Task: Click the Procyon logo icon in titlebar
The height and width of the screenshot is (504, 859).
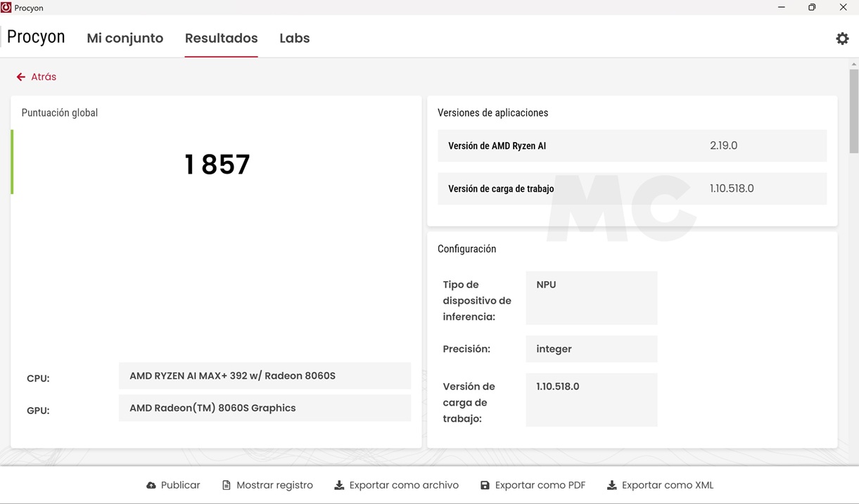Action: (x=7, y=7)
